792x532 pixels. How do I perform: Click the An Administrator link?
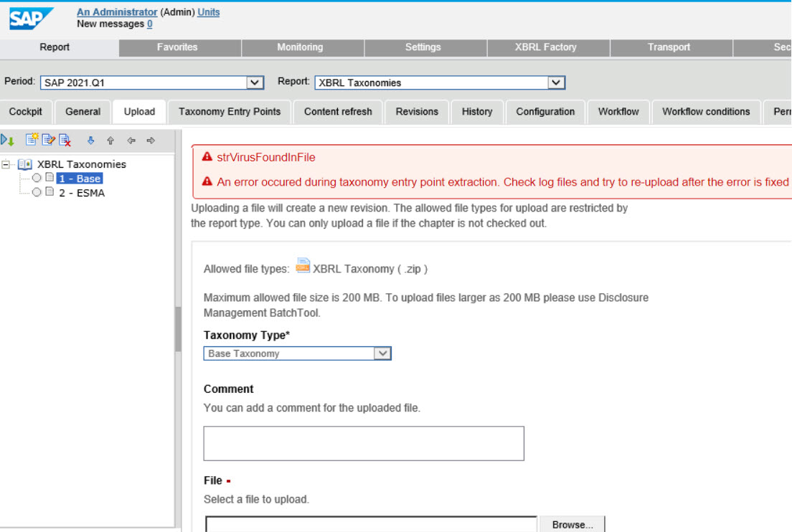click(117, 12)
